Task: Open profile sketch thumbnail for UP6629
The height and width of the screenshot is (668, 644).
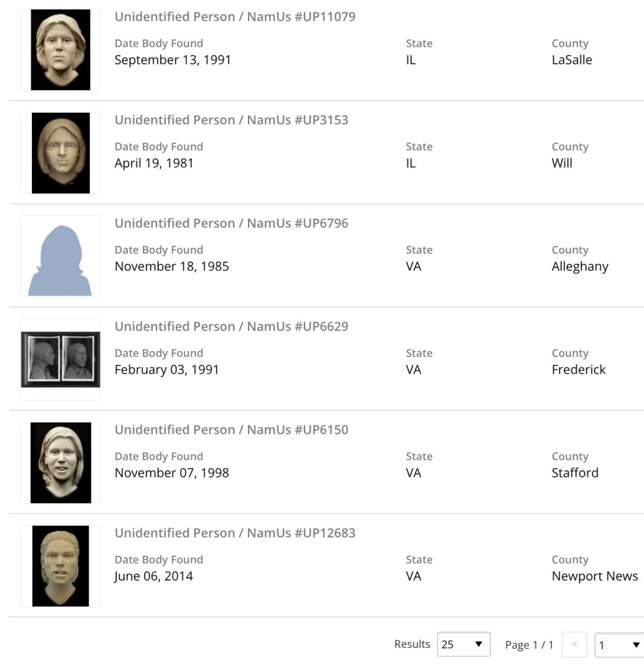Action: [x=60, y=359]
